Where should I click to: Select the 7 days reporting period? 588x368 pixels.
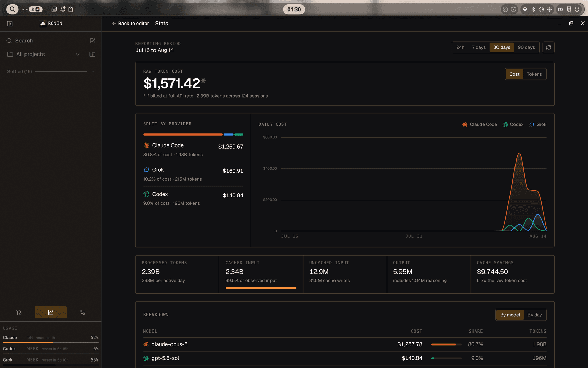[478, 47]
